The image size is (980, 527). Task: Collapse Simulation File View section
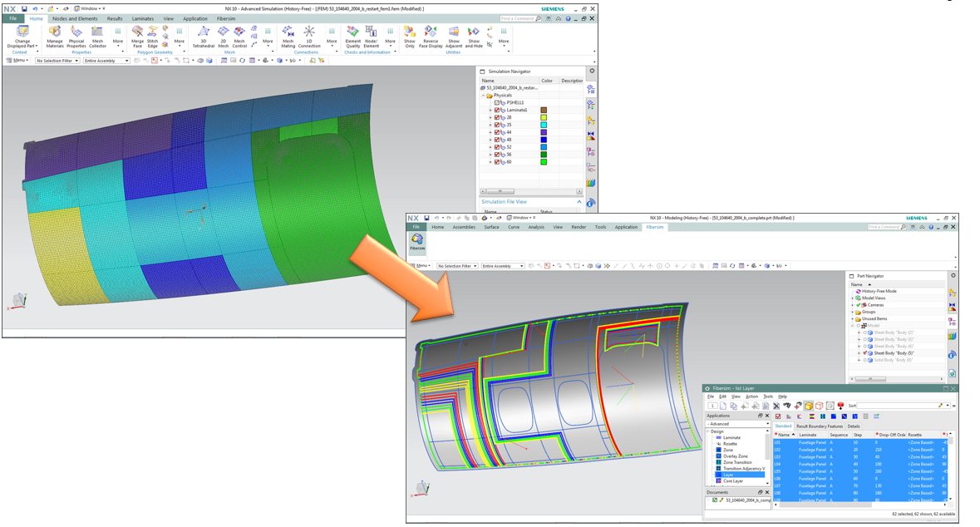[x=579, y=202]
